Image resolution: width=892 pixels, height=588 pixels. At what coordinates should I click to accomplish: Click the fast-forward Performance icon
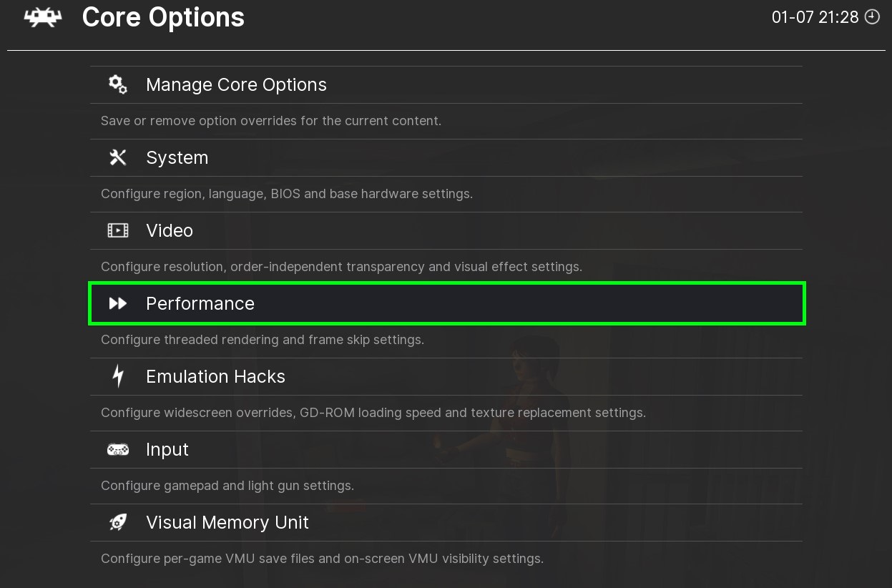click(x=118, y=303)
